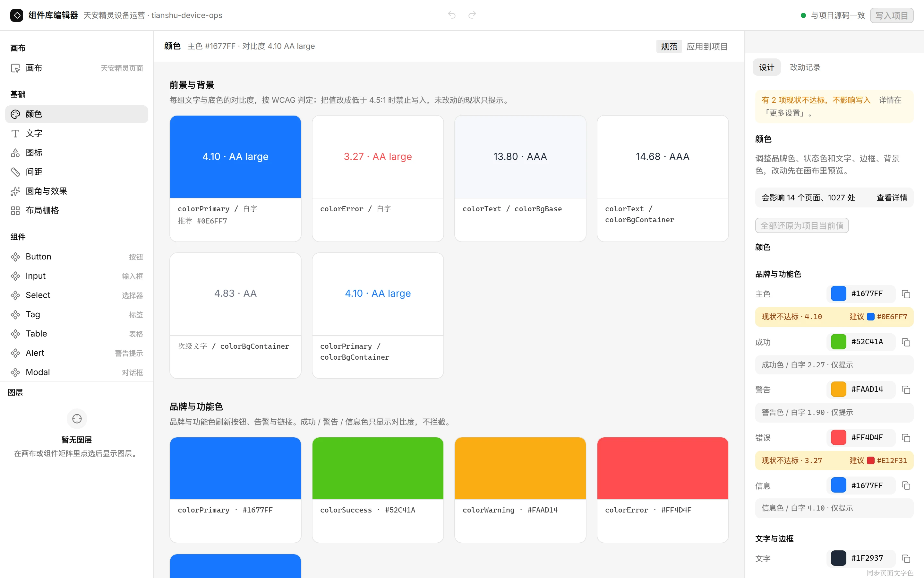The image size is (924, 578).
Task: Select the Table component
Action: click(x=77, y=334)
